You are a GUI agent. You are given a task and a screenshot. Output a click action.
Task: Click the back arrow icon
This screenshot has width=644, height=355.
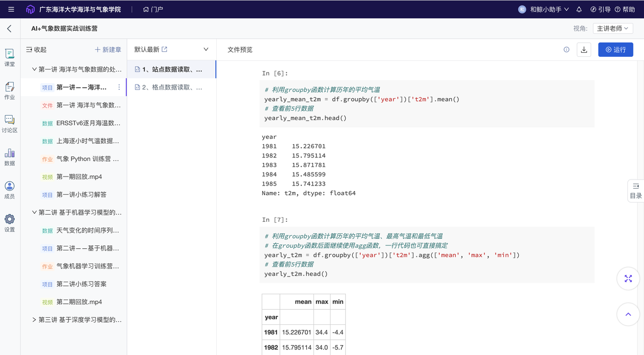[9, 29]
